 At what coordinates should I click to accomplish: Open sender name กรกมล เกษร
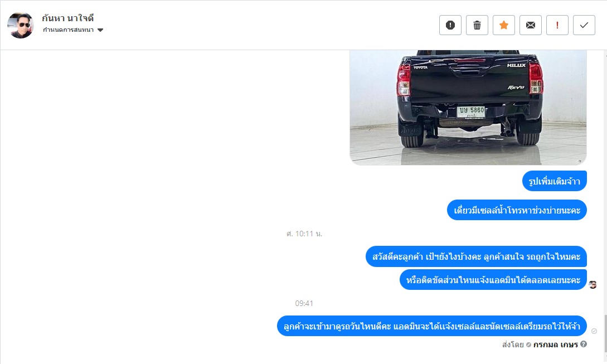pyautogui.click(x=556, y=344)
